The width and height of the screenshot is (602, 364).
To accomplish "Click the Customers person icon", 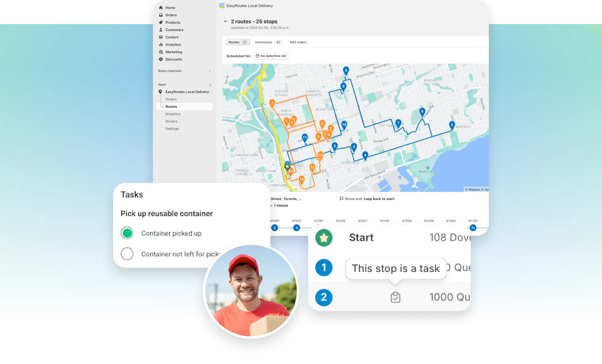I will point(161,30).
